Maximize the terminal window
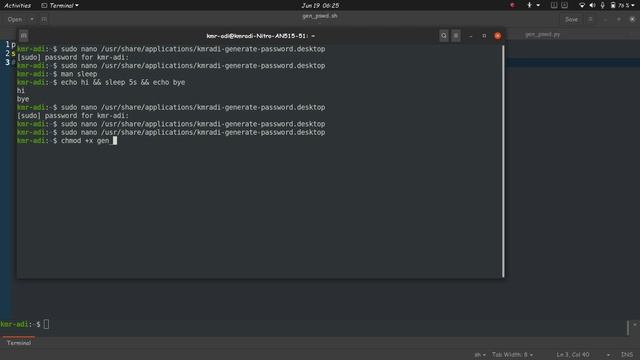The image size is (640, 360). (x=484, y=36)
